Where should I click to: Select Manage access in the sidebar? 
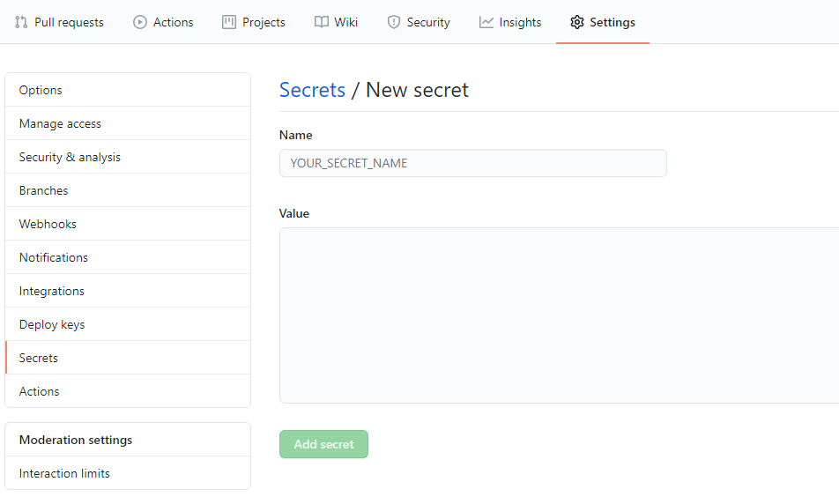(x=128, y=123)
